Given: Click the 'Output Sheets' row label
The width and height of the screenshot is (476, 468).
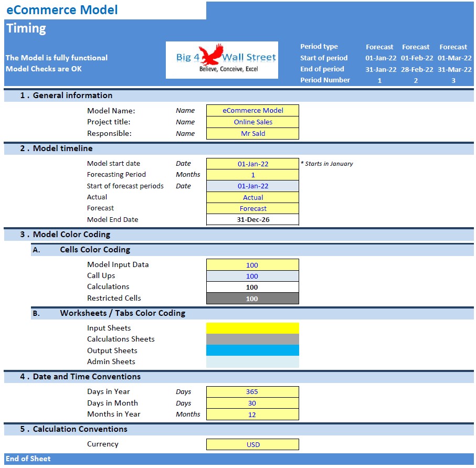Looking at the screenshot, I should 112,350.
